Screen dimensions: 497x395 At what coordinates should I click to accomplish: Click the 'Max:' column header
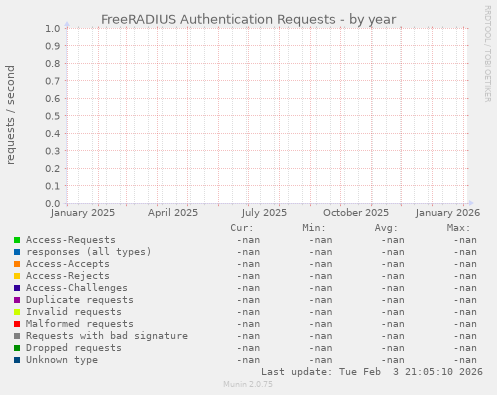[458, 228]
